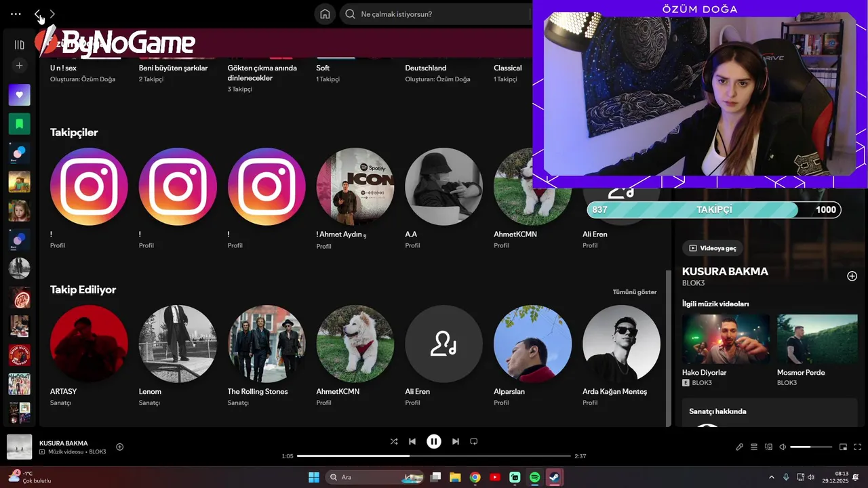Image resolution: width=868 pixels, height=488 pixels.
Task: Open the lyrics microphone icon
Action: pos(740,447)
